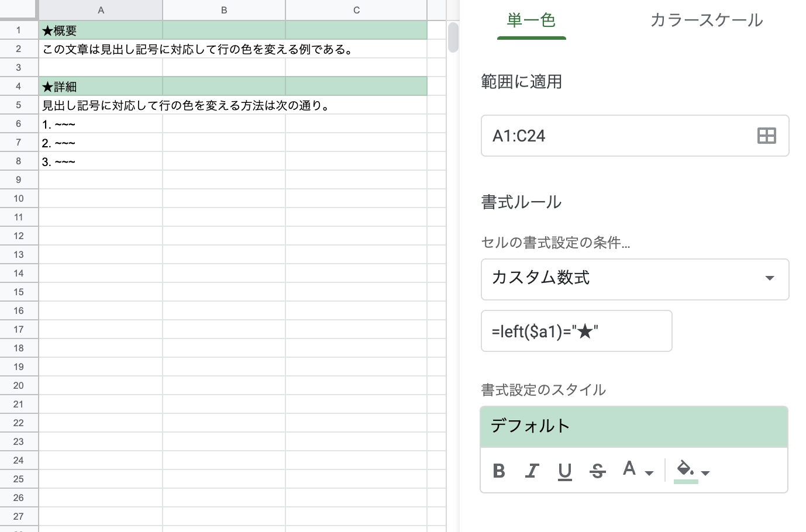806x532 pixels.
Task: Toggle italic in the formatting style toolbar
Action: point(532,471)
